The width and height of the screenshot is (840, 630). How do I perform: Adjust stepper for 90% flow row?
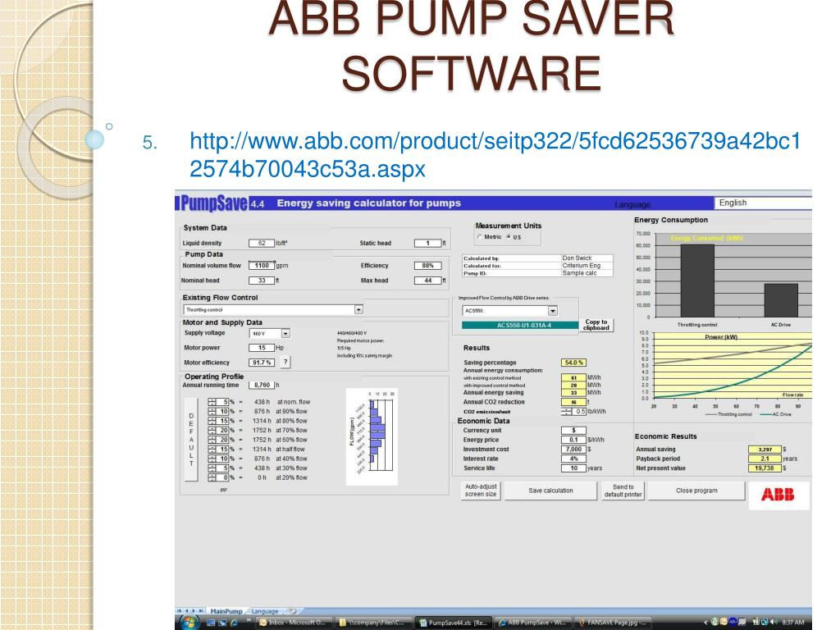click(x=212, y=412)
